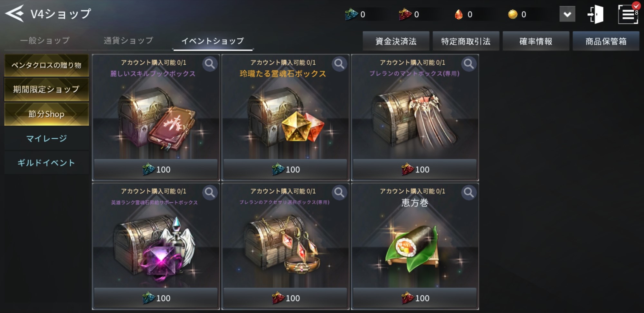Image resolution: width=644 pixels, height=313 pixels.
Task: Select ペンタクロスの贈り物 sidebar category
Action: 46,65
